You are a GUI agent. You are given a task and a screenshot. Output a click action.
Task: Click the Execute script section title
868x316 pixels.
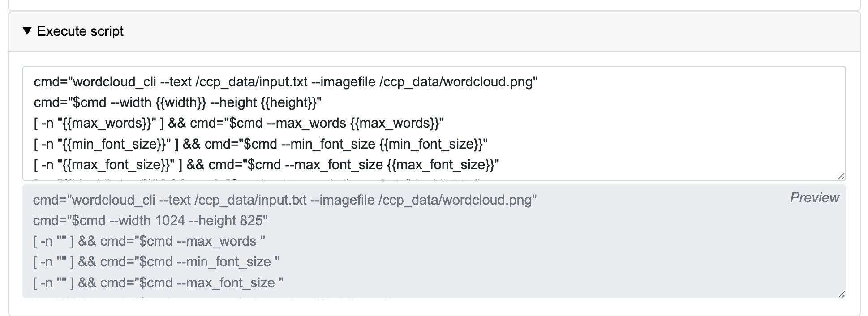pyautogui.click(x=80, y=31)
